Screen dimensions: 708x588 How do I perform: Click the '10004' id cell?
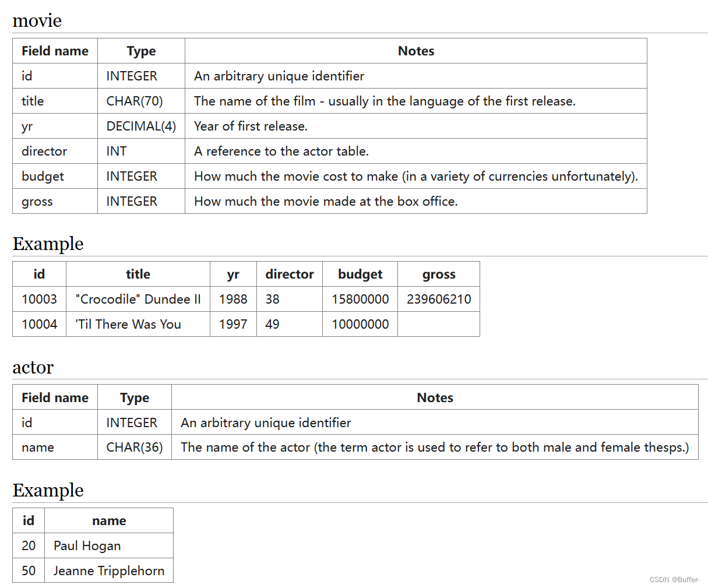tap(39, 324)
